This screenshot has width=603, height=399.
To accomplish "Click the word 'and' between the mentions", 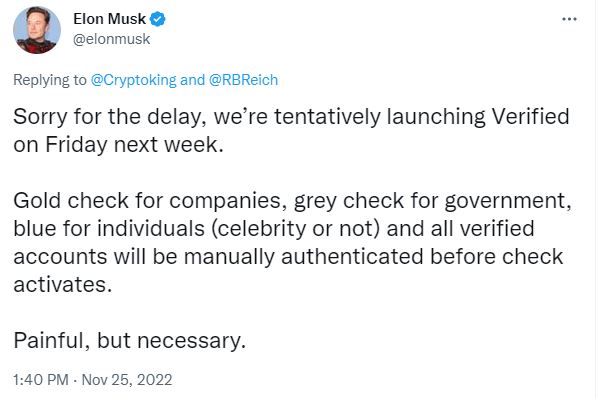I will click(192, 80).
